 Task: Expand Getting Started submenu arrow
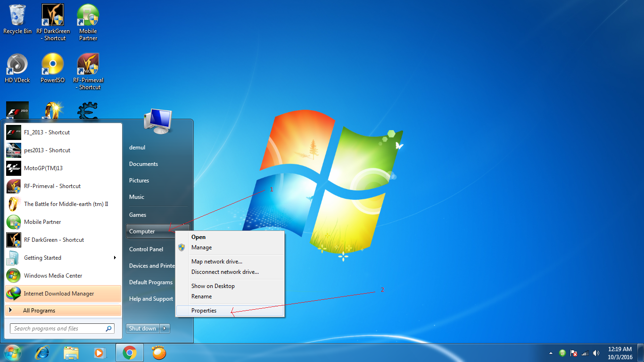(x=115, y=258)
